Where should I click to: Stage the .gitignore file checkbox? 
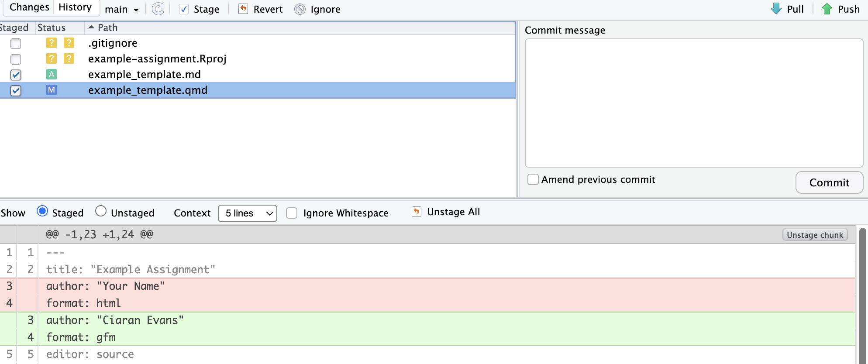click(16, 43)
